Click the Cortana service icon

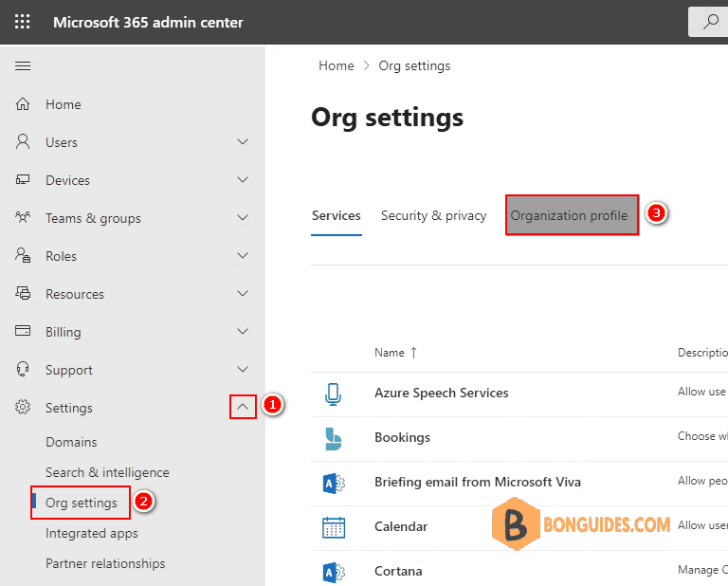(x=334, y=572)
